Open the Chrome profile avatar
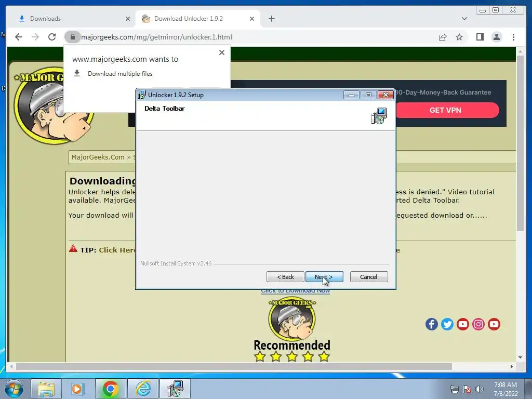Screen dimensions: 532x399 496,37
